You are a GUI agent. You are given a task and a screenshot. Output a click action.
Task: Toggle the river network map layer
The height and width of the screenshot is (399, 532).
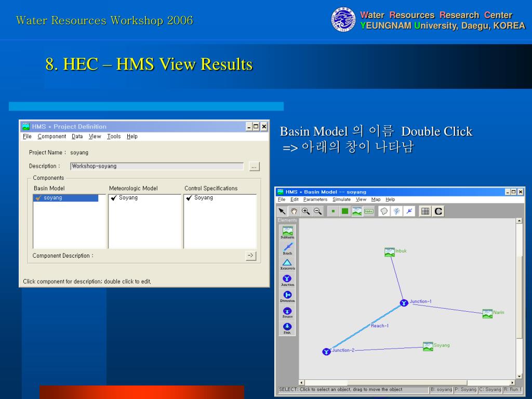click(x=396, y=211)
